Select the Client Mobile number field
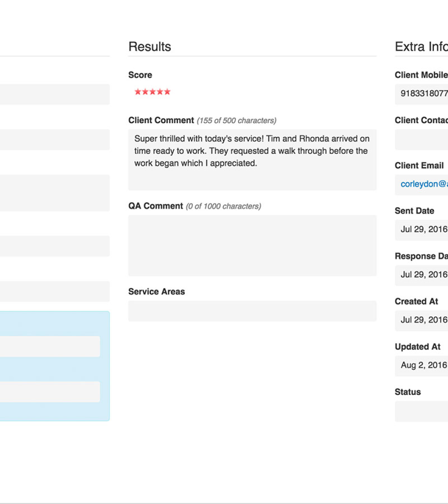 tap(421, 94)
